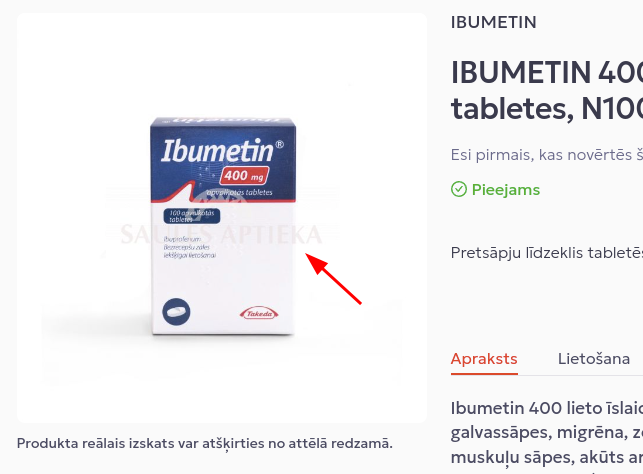643x474 pixels.
Task: Click the green Pieejams checkmark icon
Action: [x=459, y=189]
